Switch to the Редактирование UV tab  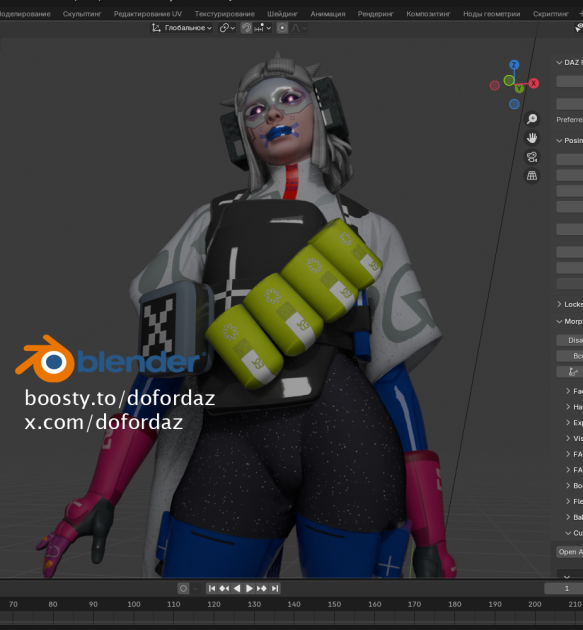tap(147, 14)
